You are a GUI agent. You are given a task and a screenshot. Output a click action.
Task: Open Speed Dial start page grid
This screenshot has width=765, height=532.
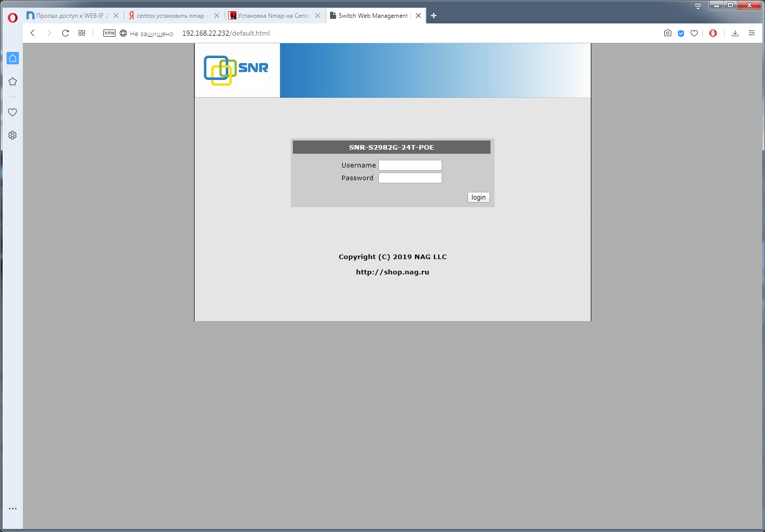81,33
